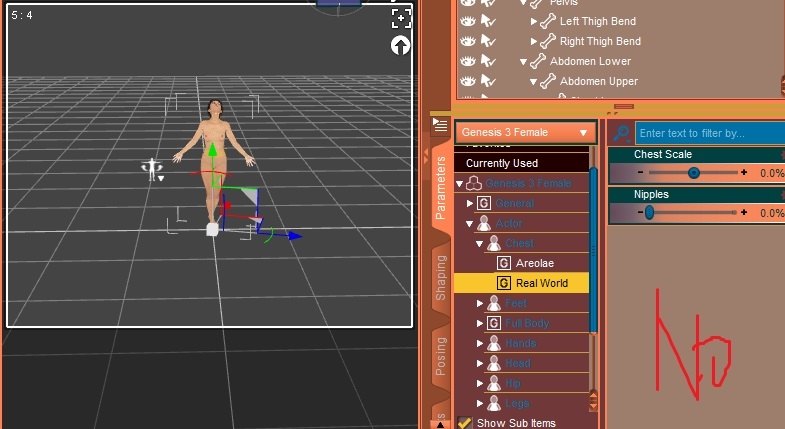
Task: Click the property tree vertical scrollbar
Action: [594, 250]
